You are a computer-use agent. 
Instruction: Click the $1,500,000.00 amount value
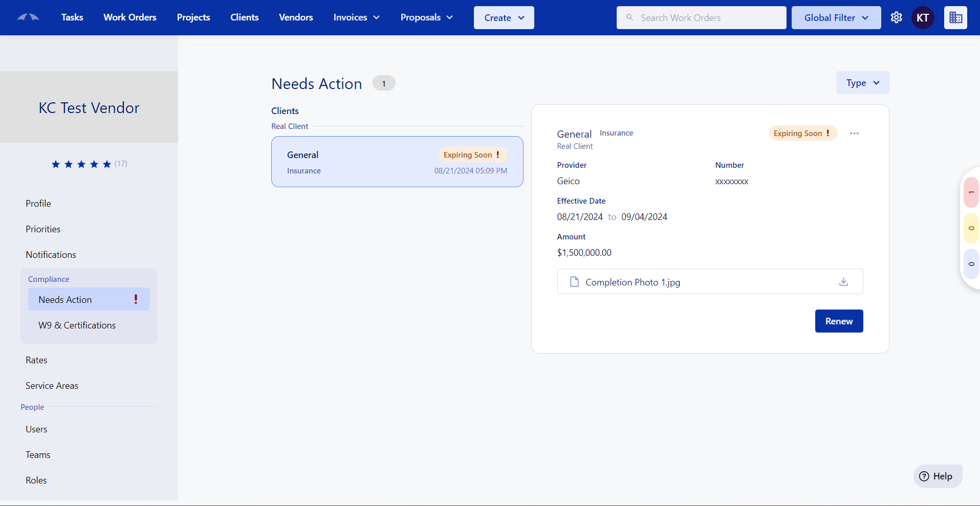click(x=584, y=253)
